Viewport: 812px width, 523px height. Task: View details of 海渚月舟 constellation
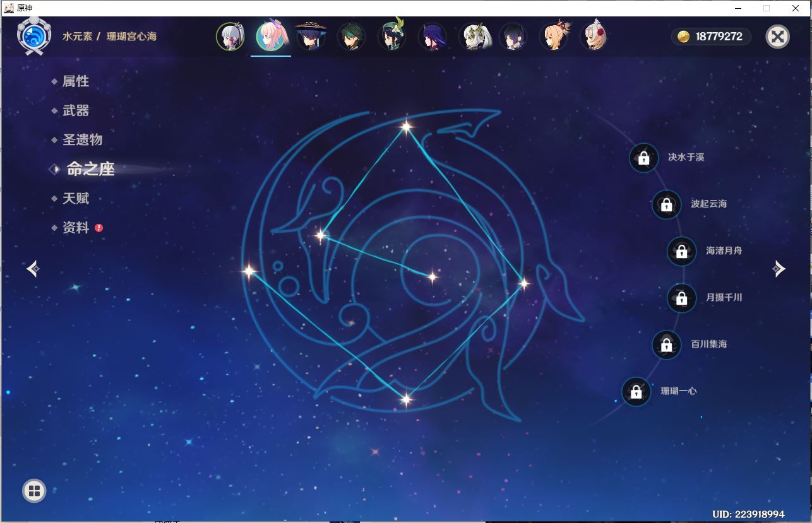click(x=681, y=250)
